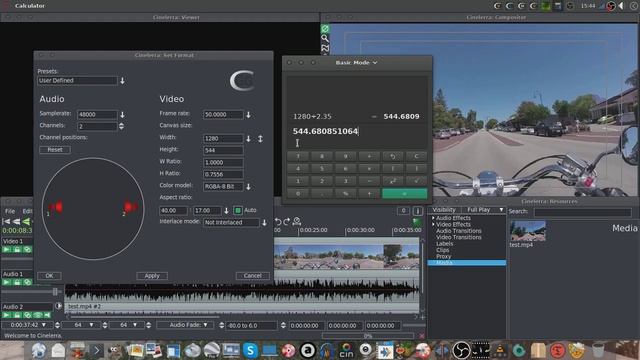Open canvas Width size presets arrow
Screen dimensions: 640x360
[248, 139]
